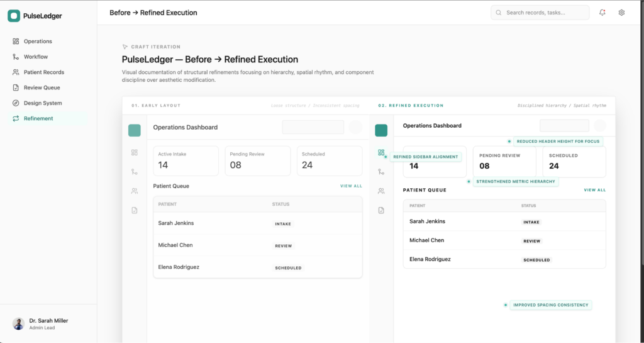Select Sarah Jenkins in the Refined Execution
The width and height of the screenshot is (644, 343).
(427, 222)
